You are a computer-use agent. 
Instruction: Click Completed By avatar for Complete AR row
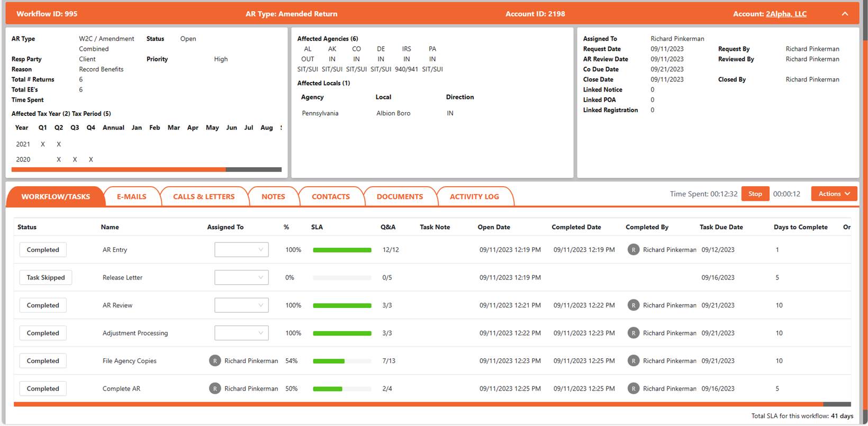(x=634, y=388)
